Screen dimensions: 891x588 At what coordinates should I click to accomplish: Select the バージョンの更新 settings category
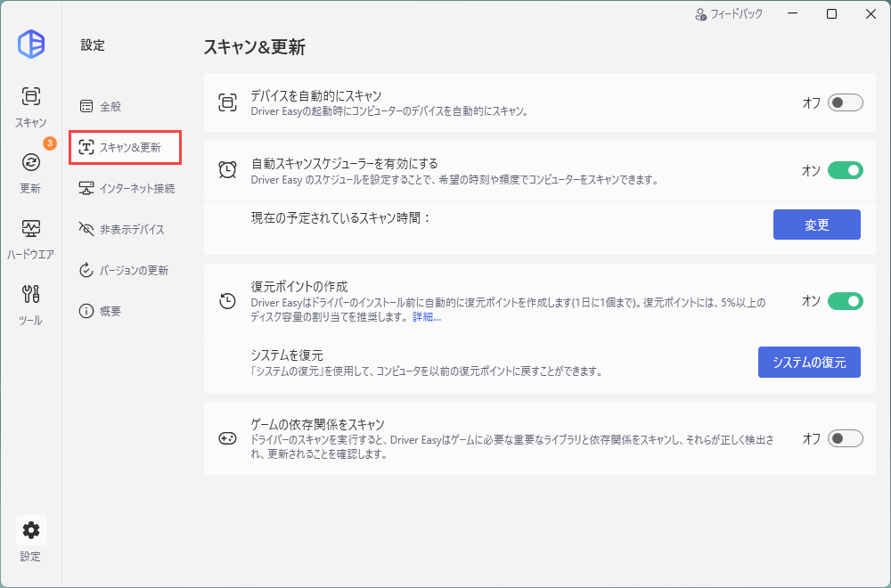(123, 271)
